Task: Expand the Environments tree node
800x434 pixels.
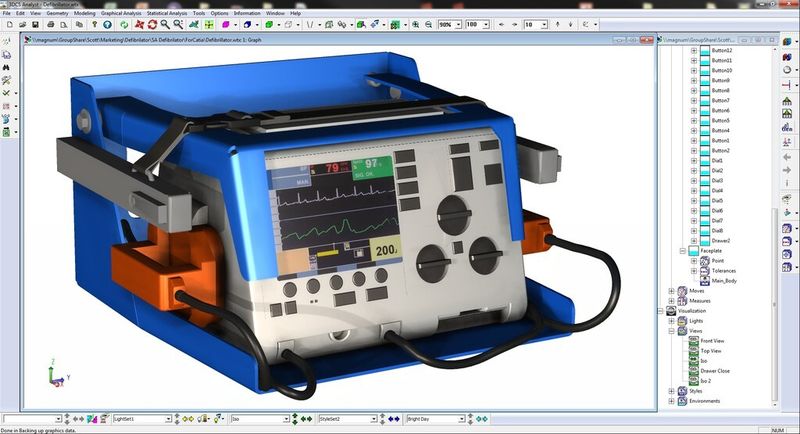Action: pyautogui.click(x=671, y=401)
